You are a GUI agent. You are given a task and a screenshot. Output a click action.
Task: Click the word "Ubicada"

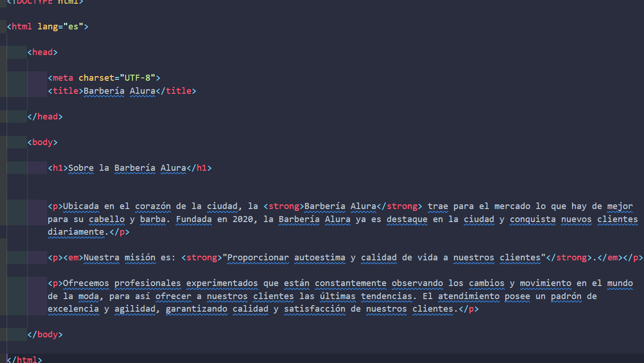point(81,206)
